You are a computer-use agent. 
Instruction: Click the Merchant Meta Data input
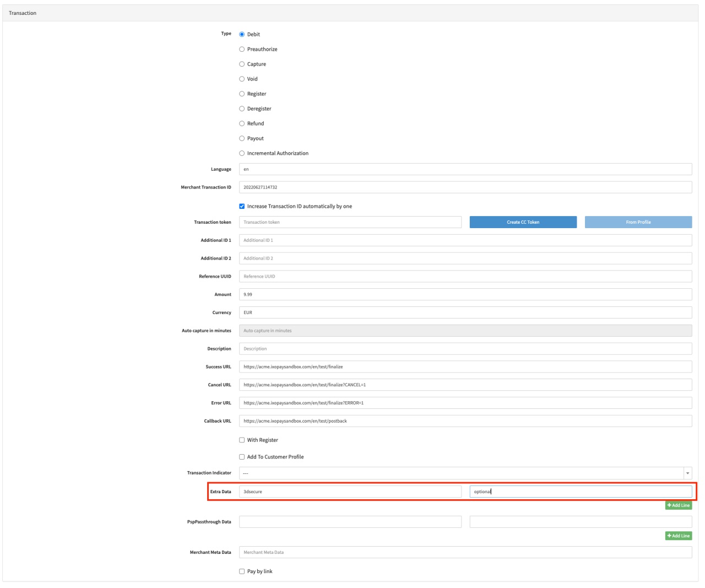pos(465,552)
